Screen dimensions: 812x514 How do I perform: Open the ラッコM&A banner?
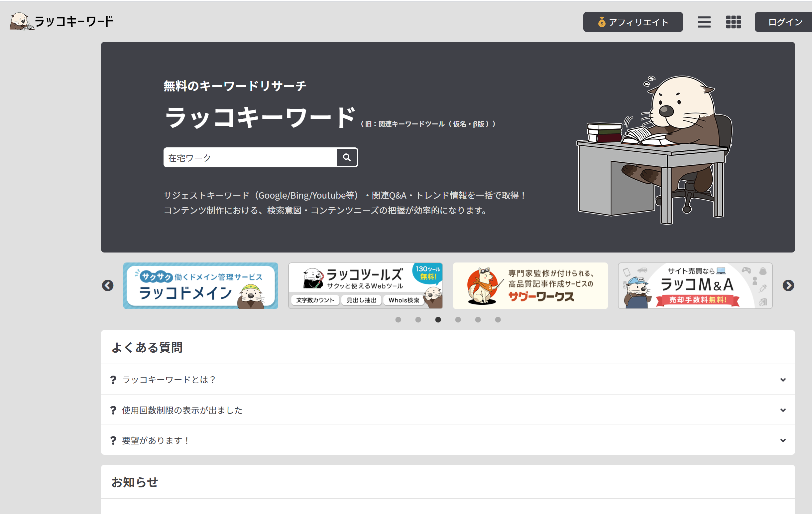pos(695,286)
